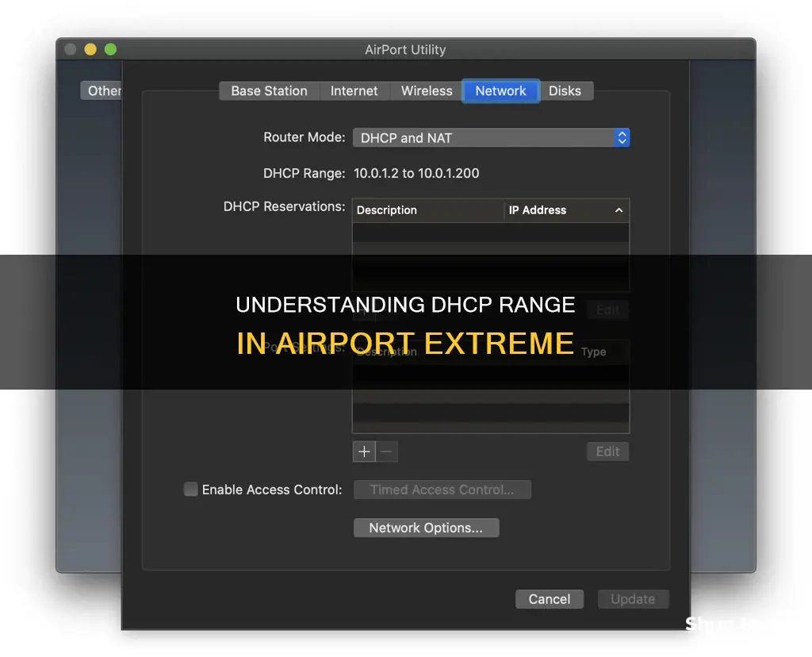Open the Router Mode dropdown
Image resolution: width=812 pixels, height=657 pixels.
click(x=491, y=138)
